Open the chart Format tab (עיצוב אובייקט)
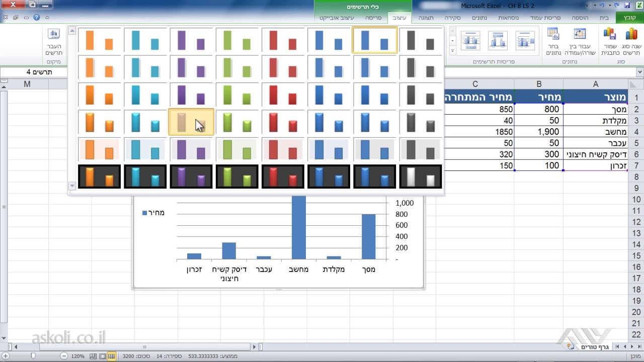Screen dimensions: 644x362 (x=337, y=18)
